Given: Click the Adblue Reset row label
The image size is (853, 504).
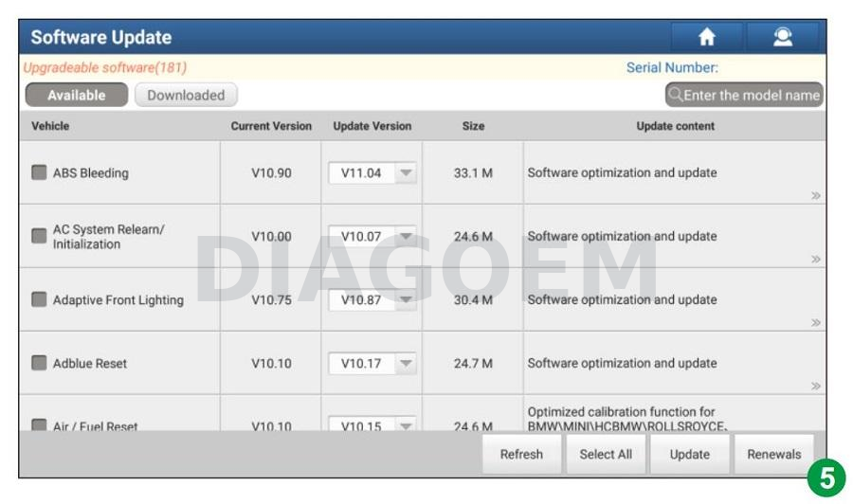Looking at the screenshot, I should tap(90, 363).
